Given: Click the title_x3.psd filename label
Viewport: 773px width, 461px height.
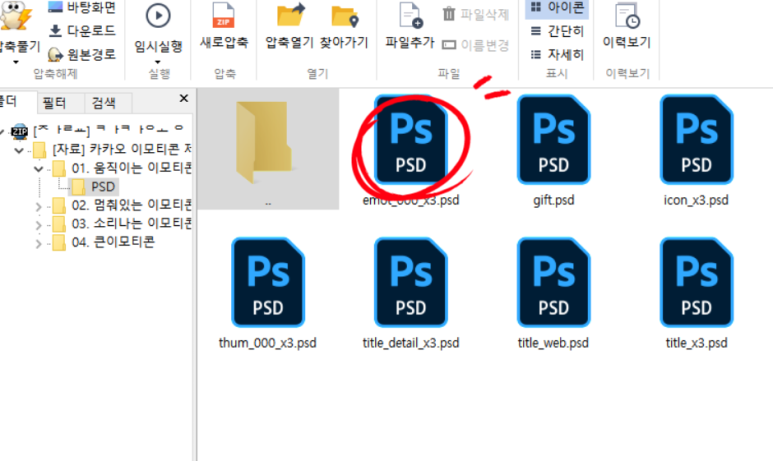Looking at the screenshot, I should (696, 343).
